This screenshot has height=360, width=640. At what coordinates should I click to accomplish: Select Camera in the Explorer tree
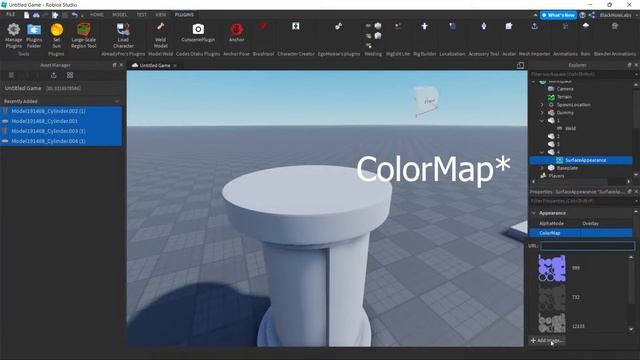pyautogui.click(x=565, y=89)
